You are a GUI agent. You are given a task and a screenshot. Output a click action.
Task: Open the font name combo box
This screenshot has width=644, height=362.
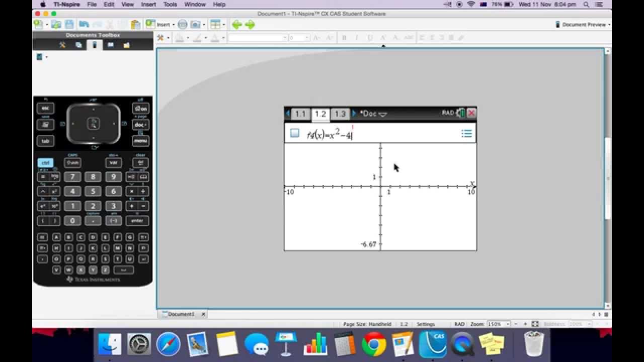(x=258, y=38)
